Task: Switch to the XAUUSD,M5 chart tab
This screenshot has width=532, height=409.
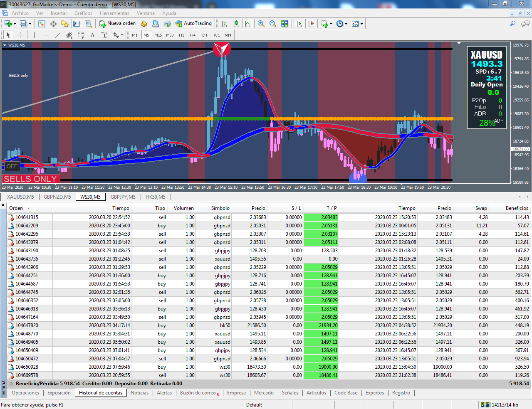Action: pos(20,197)
